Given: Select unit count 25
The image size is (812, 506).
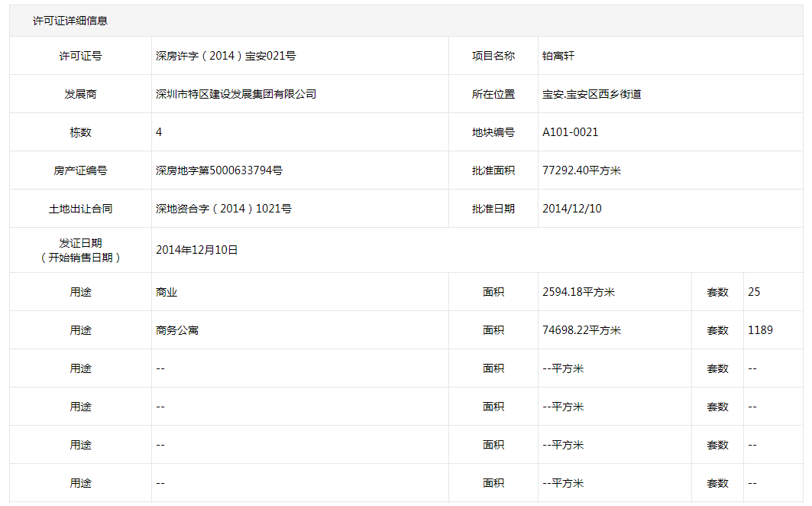Looking at the screenshot, I should 754,293.
